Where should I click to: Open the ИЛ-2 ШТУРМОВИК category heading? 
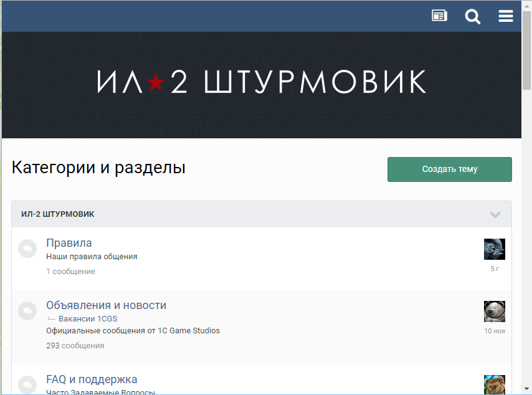58,214
